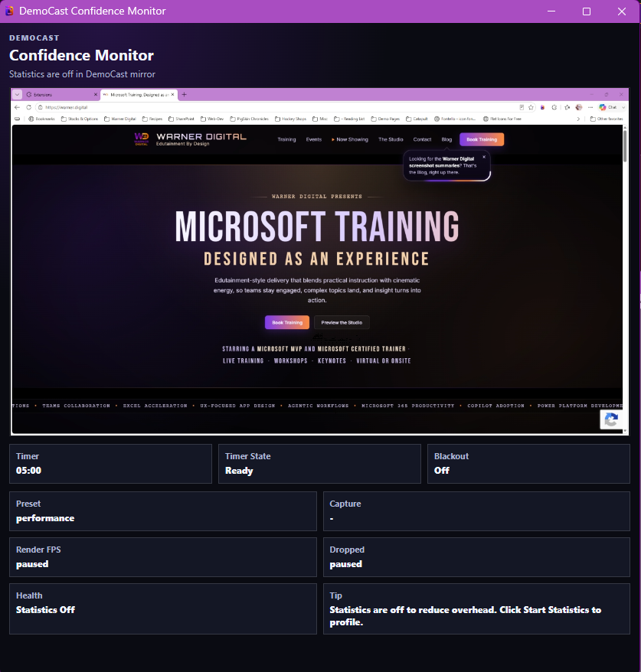The image size is (641, 672).
Task: Dismiss the screenshot summaries tooltip popup
Action: (x=484, y=157)
